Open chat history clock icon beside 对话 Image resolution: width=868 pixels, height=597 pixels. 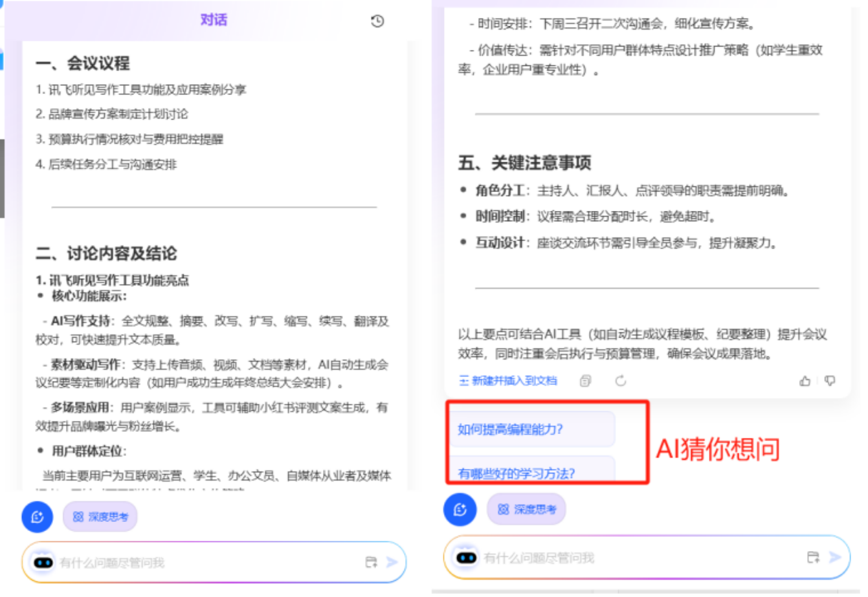click(377, 21)
